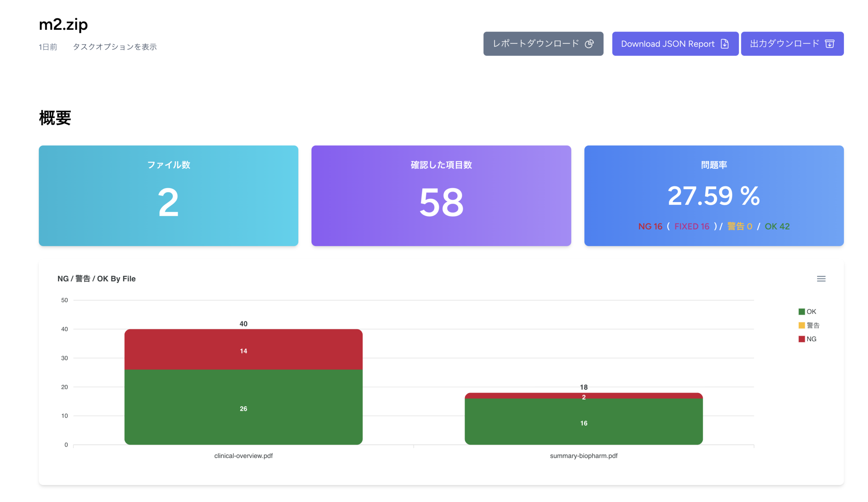Click the 概要 heading
Image resolution: width=868 pixels, height=502 pixels.
pos(55,118)
